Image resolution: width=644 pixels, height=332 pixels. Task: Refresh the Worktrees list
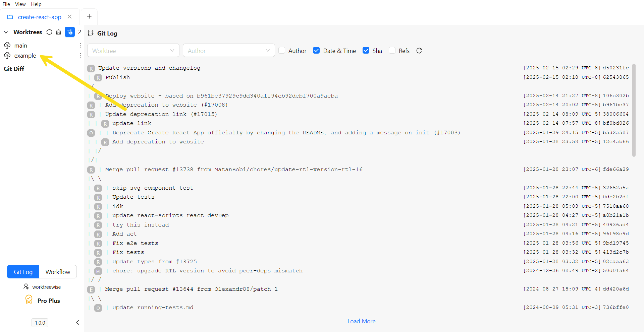49,32
